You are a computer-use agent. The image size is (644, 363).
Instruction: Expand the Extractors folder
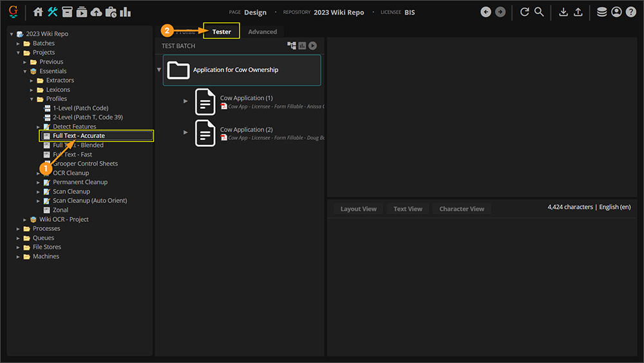coord(32,81)
